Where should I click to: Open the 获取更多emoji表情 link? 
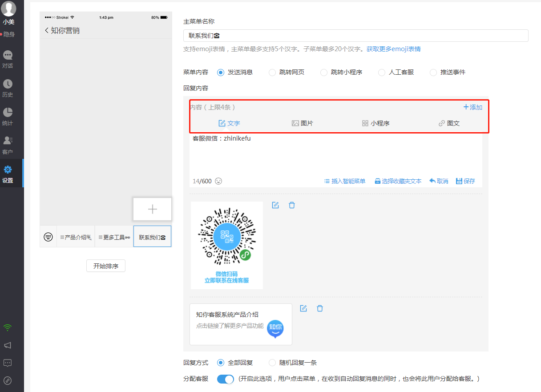point(394,49)
